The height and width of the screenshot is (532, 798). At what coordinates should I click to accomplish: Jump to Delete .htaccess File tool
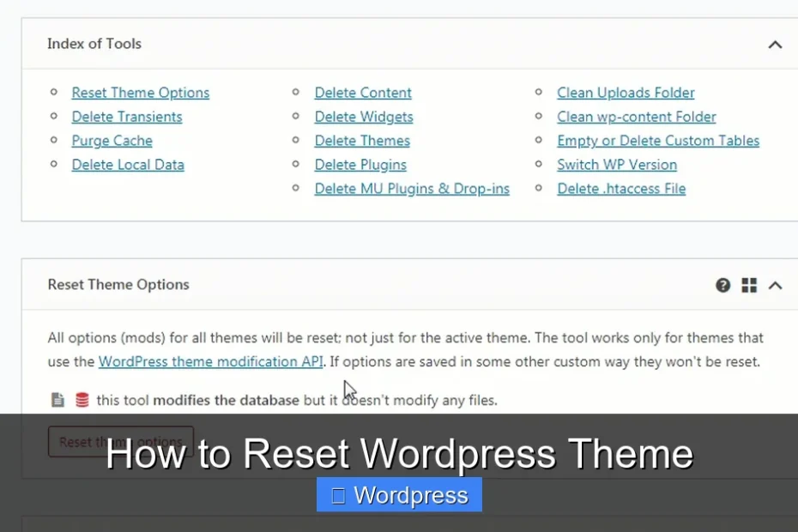tap(621, 189)
